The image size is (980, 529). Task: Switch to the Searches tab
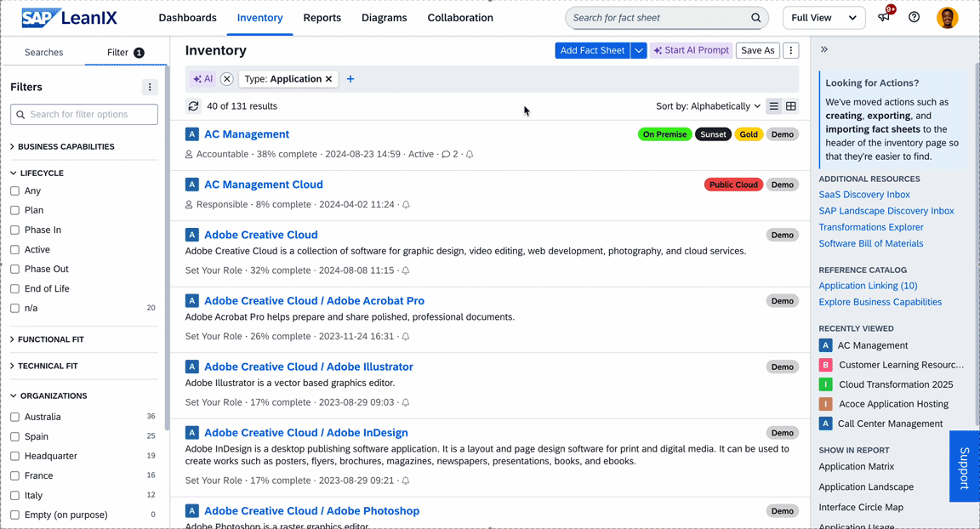[x=43, y=53]
